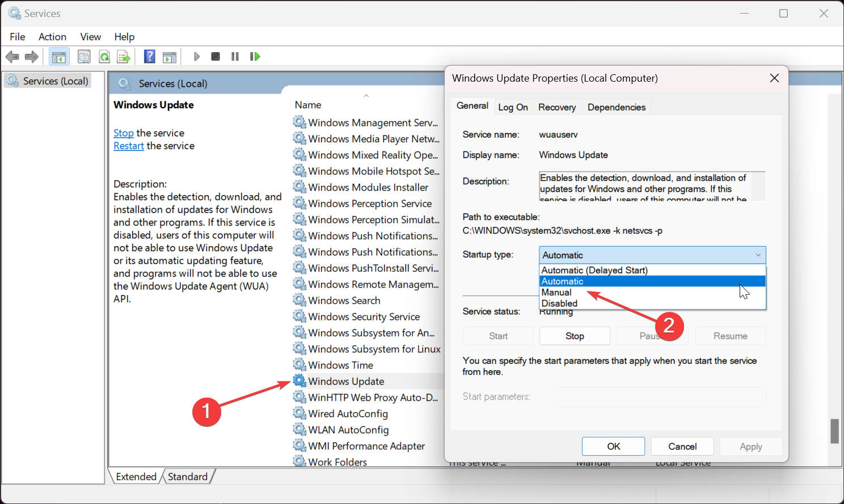Open the Startup type combo box
The image size is (844, 504).
652,255
